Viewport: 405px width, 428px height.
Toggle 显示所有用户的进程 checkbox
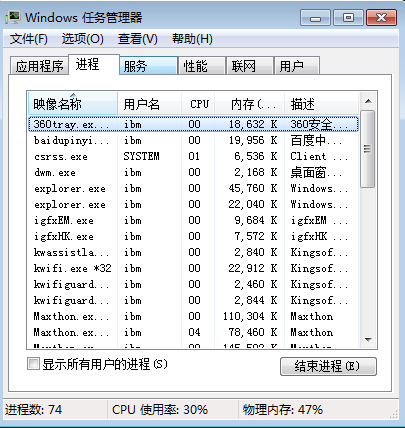tap(33, 364)
